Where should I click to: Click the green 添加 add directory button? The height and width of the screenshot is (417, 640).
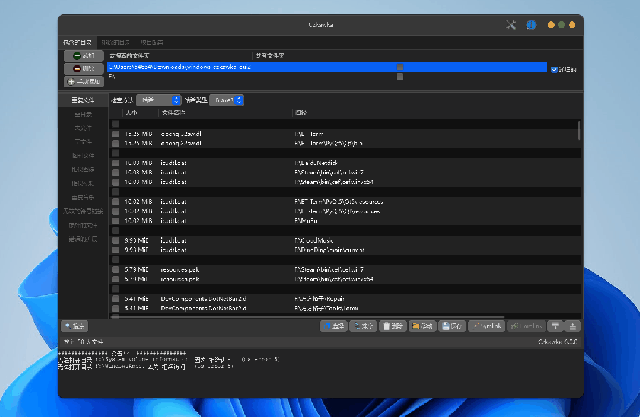(x=83, y=56)
